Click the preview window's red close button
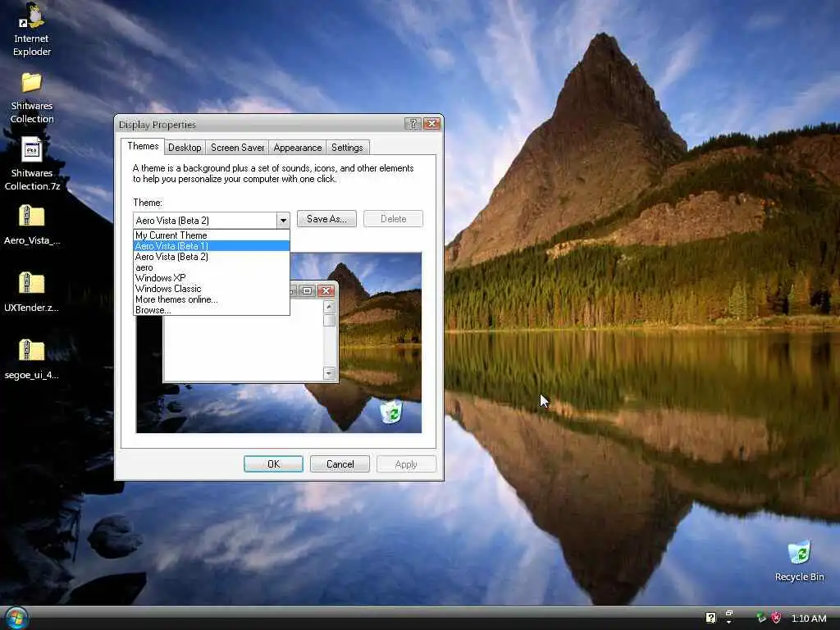This screenshot has width=840, height=630. point(326,291)
